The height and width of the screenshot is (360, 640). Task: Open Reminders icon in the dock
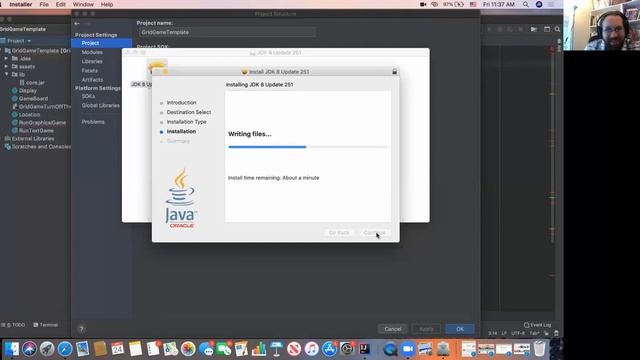[x=153, y=349]
